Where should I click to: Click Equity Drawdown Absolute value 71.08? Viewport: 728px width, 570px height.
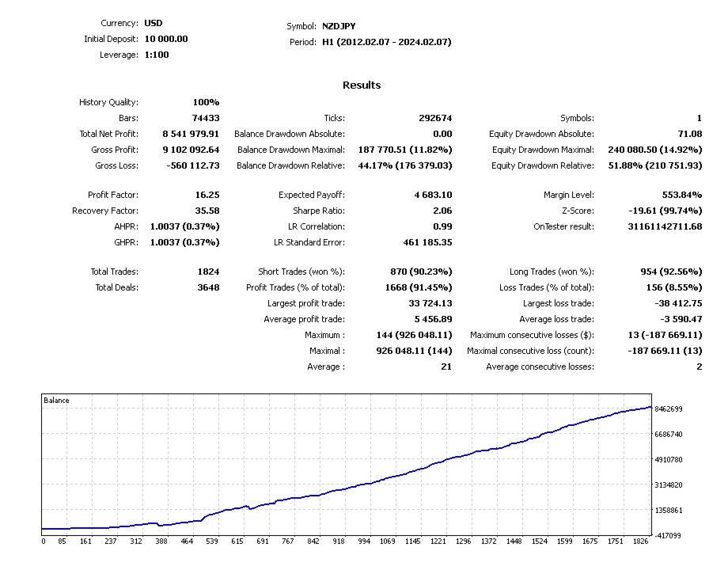tap(690, 134)
